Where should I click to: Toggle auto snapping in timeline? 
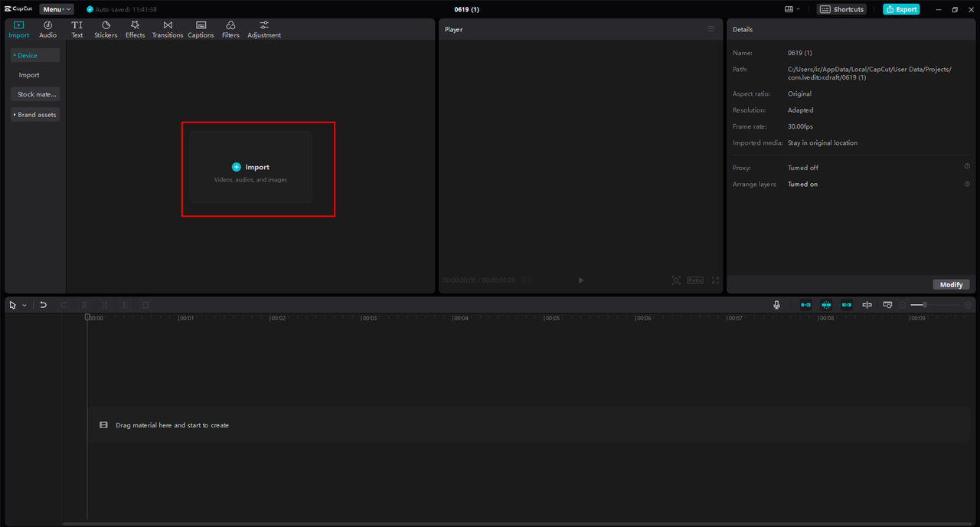point(826,305)
